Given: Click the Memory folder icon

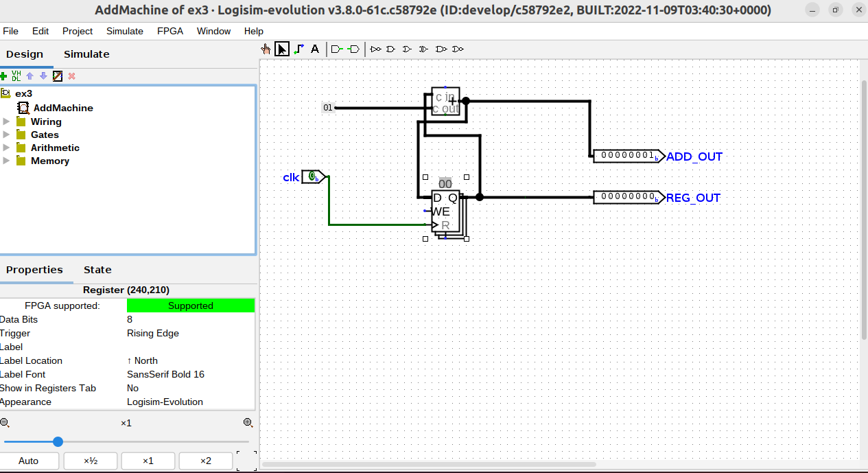Looking at the screenshot, I should [x=21, y=161].
